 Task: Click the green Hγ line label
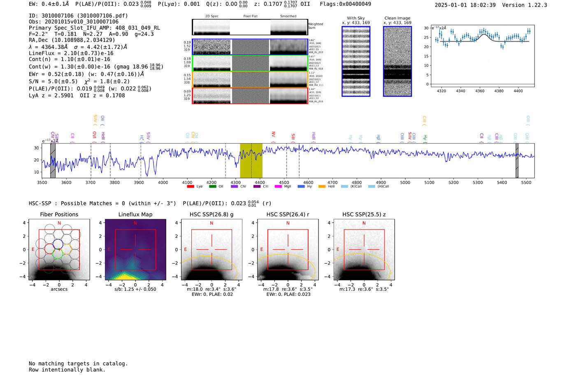(425, 139)
